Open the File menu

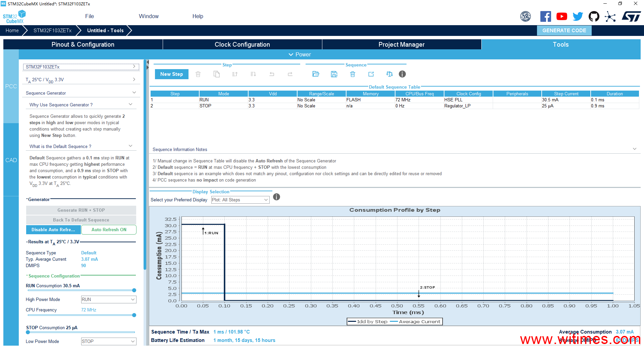coord(90,16)
